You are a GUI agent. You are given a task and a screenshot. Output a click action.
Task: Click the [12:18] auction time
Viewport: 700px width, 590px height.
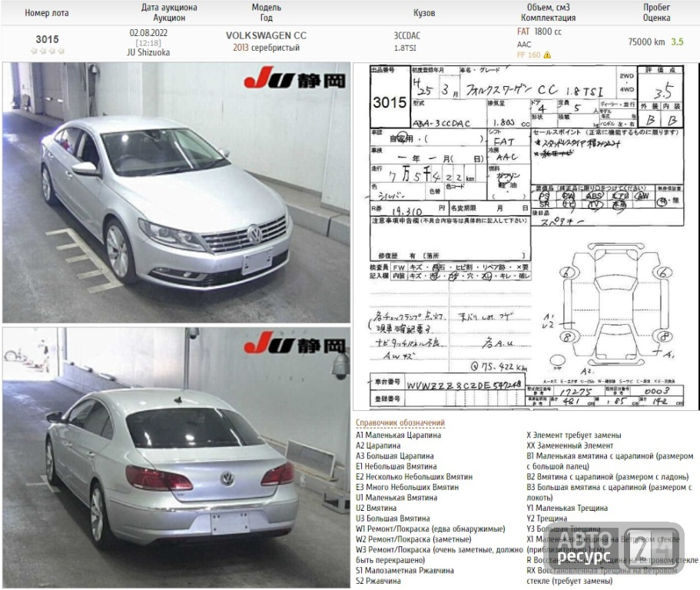[x=148, y=43]
